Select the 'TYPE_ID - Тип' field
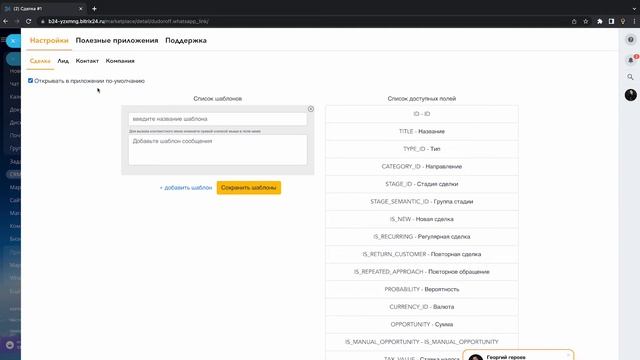640x360 pixels. (x=422, y=149)
